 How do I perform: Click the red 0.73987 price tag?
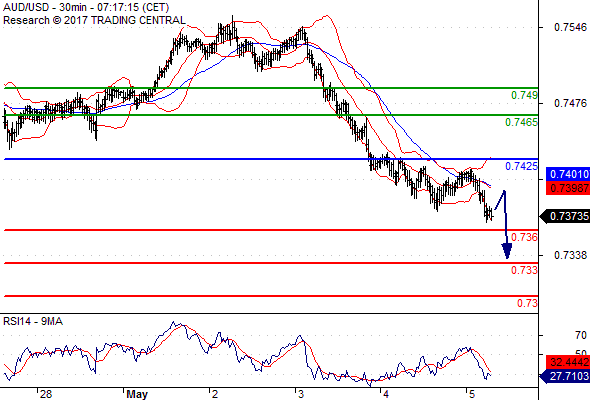point(568,188)
